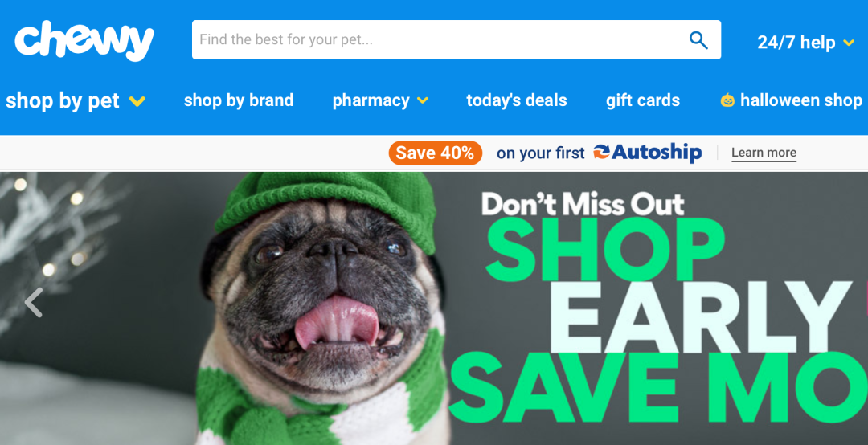
Task: Expand the shop by pet chevron
Action: coord(137,101)
